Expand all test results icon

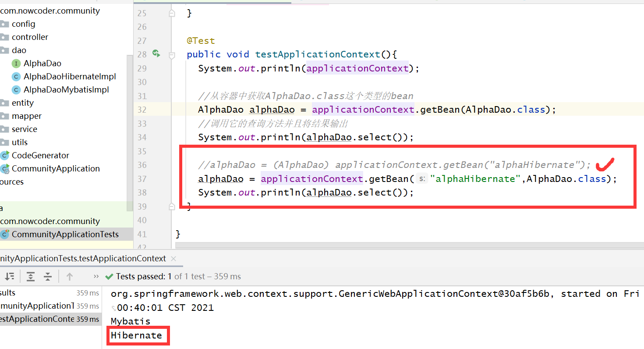click(30, 276)
